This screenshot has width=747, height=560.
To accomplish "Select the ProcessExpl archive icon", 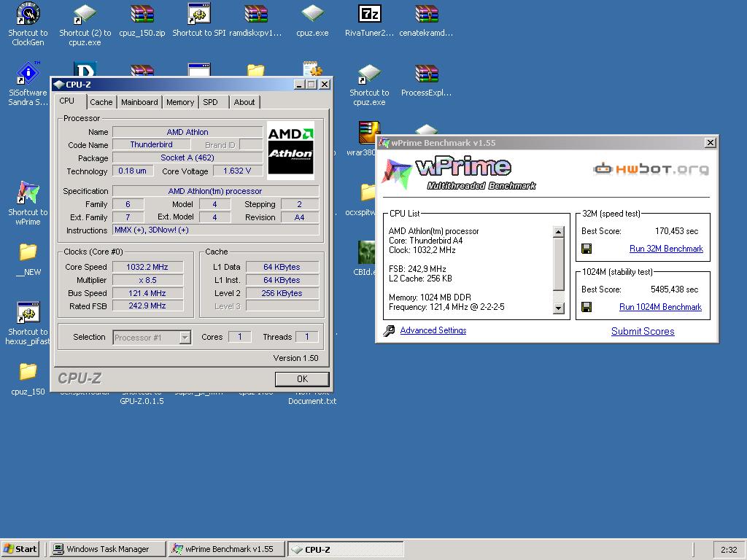I will [x=426, y=74].
